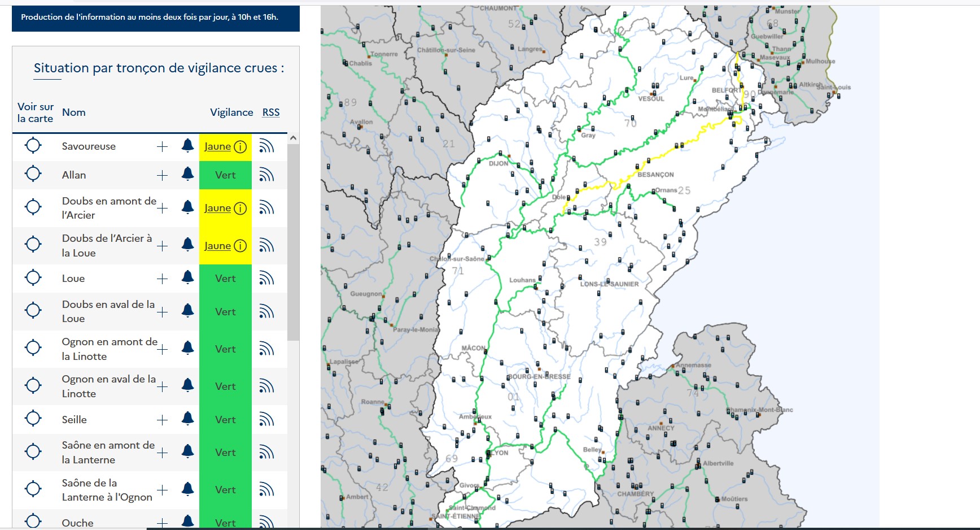Show Ognon en aval de la Linotte on map
Screen dimensions: 980x530
33,385
